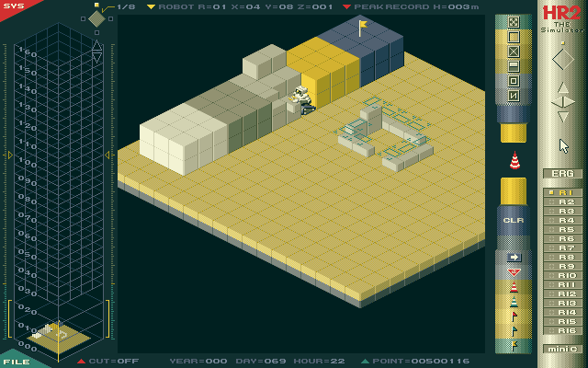The width and height of the screenshot is (588, 368).
Task: Select robot R8 in the robot list
Action: click(x=564, y=257)
